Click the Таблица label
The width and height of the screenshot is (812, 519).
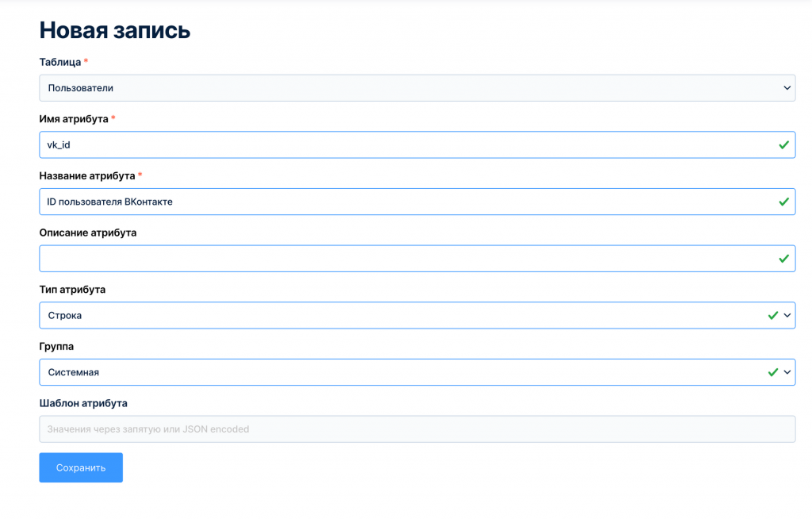[x=60, y=62]
